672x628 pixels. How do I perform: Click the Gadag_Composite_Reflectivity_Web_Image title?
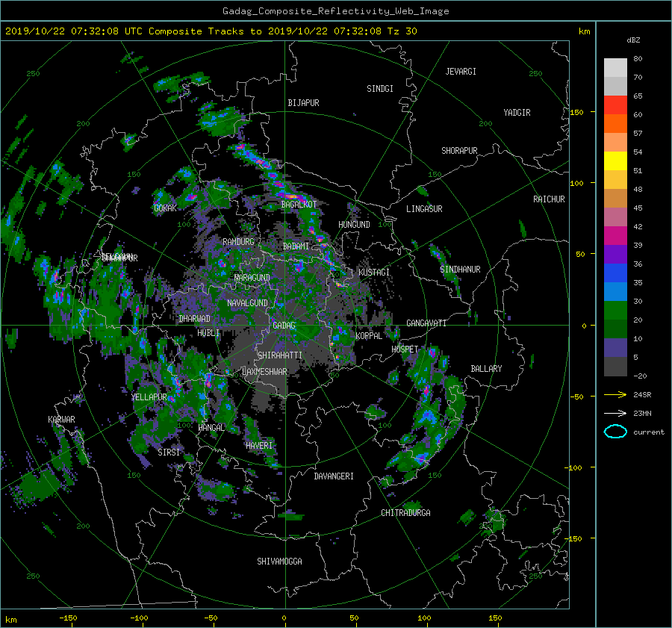tap(335, 11)
